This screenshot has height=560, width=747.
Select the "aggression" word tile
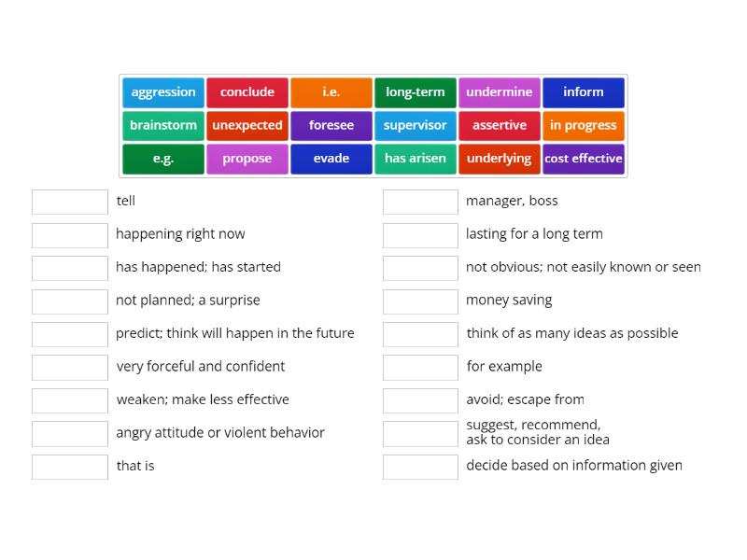(x=162, y=91)
